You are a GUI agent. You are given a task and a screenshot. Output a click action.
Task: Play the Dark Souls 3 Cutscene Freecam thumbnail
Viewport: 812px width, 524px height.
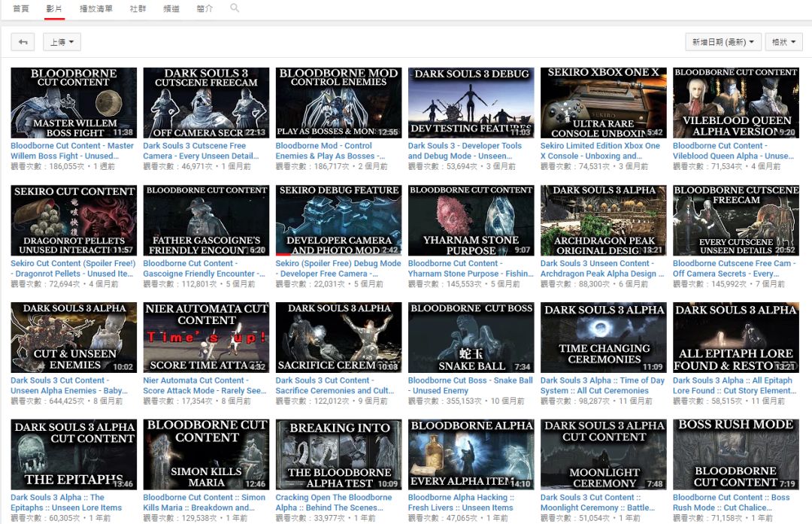(x=206, y=103)
